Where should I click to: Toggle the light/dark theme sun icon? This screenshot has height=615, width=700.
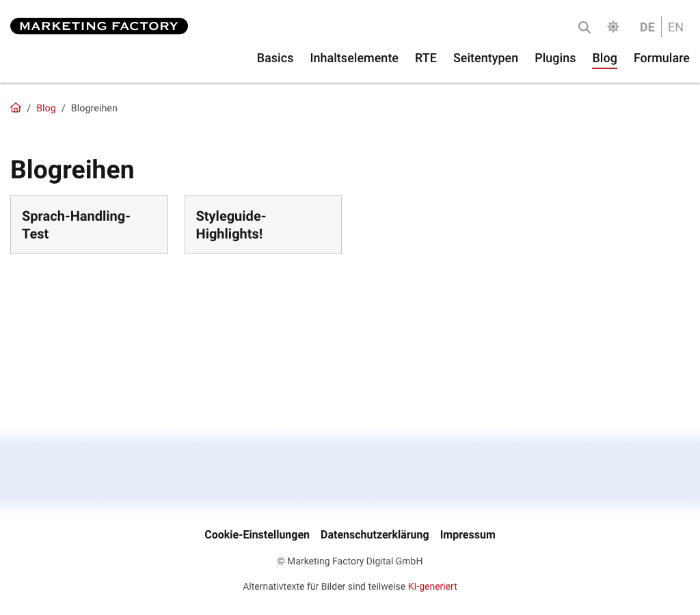pos(613,27)
